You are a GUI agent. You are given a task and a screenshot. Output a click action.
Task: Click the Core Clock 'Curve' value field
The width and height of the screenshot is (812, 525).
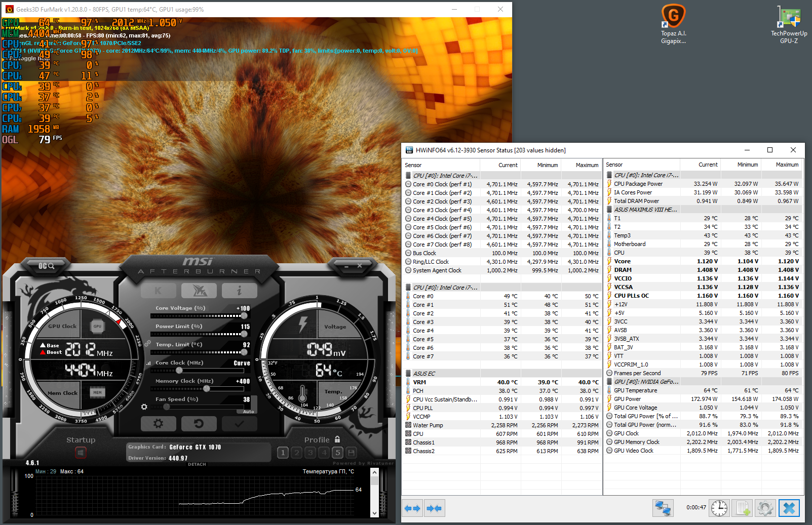point(242,363)
